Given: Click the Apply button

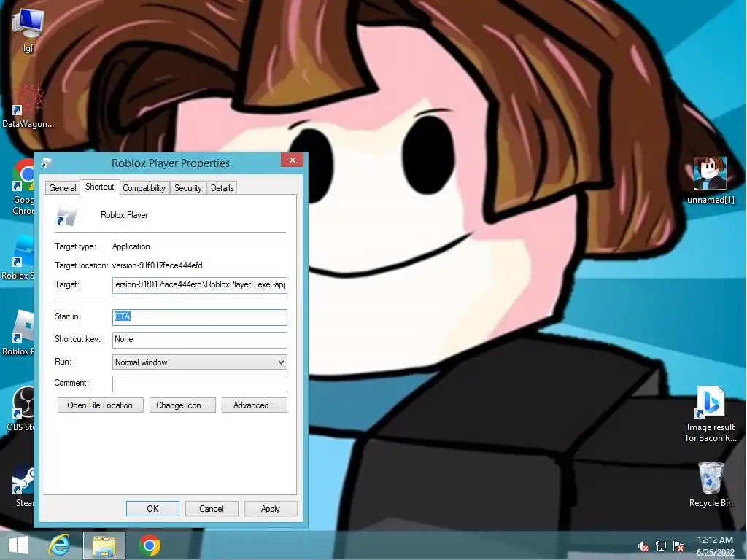Looking at the screenshot, I should pyautogui.click(x=271, y=508).
